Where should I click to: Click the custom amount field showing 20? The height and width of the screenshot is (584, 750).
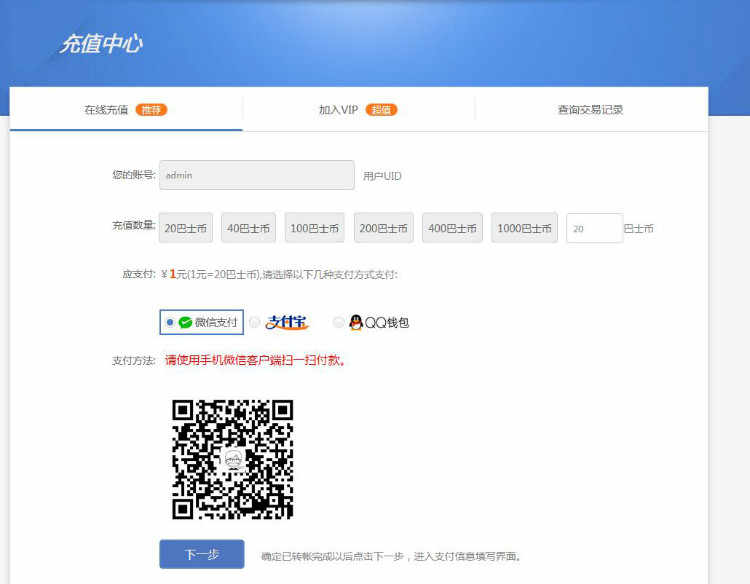[595, 228]
